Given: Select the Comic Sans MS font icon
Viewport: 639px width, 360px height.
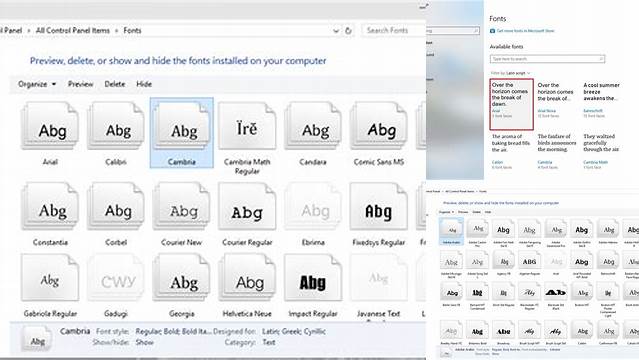Looking at the screenshot, I should click(379, 126).
